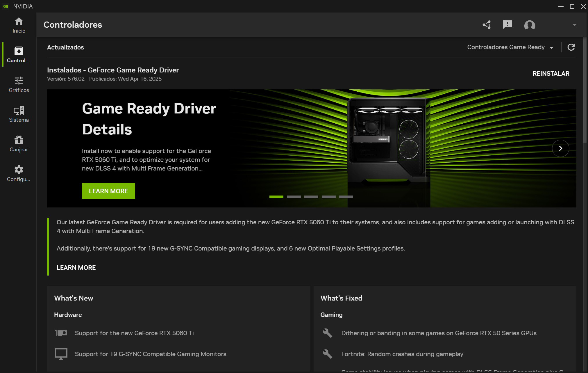Click the 'What's New' heading

(x=74, y=298)
